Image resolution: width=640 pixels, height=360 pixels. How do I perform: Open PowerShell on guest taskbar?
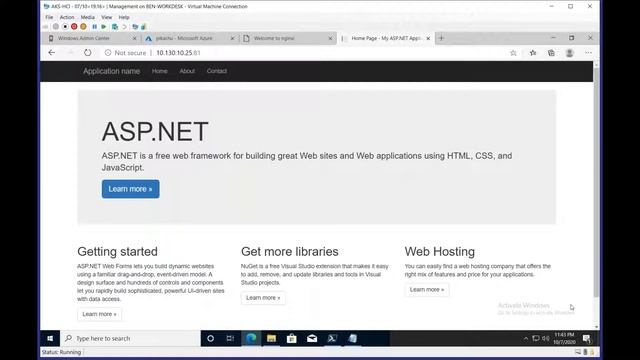click(332, 338)
